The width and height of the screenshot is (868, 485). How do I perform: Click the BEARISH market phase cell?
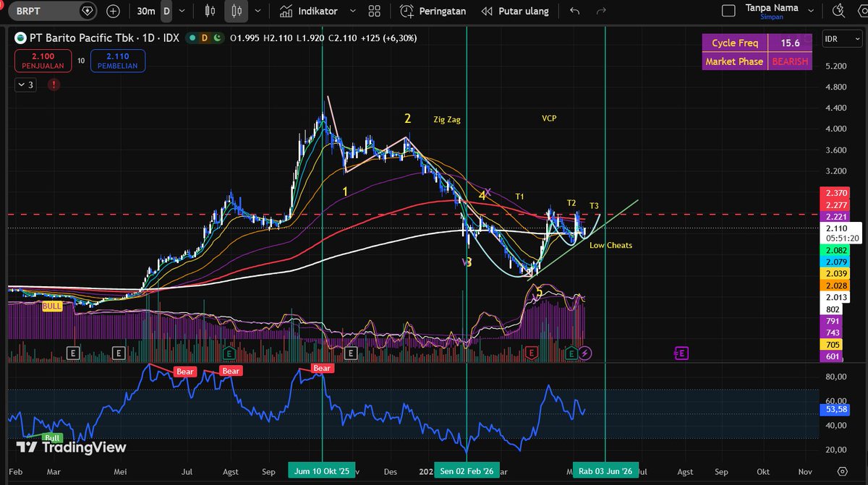[790, 61]
